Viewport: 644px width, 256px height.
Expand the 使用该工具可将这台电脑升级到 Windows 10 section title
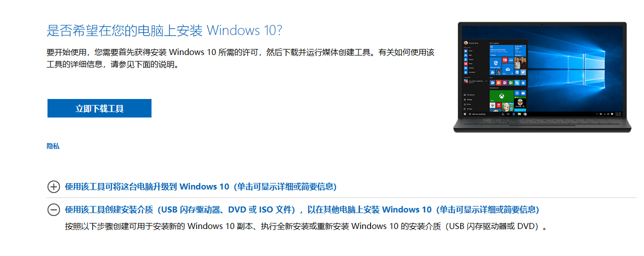pos(200,187)
